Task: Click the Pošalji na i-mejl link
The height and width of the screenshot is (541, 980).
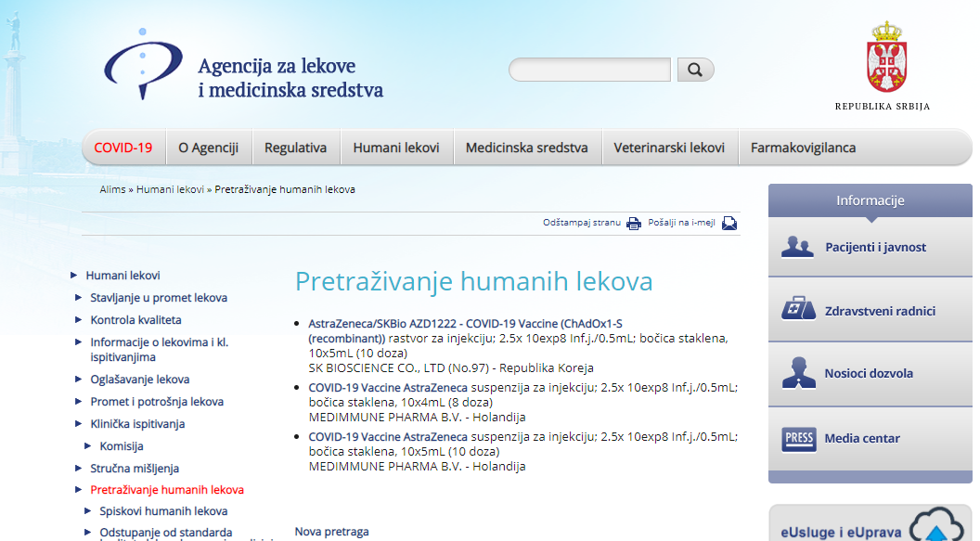Action: coord(681,223)
